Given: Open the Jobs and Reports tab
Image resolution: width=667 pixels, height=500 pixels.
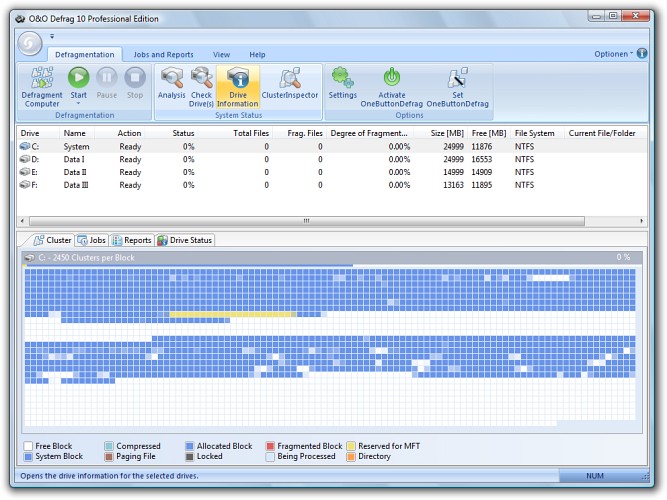Looking at the screenshot, I should [163, 54].
